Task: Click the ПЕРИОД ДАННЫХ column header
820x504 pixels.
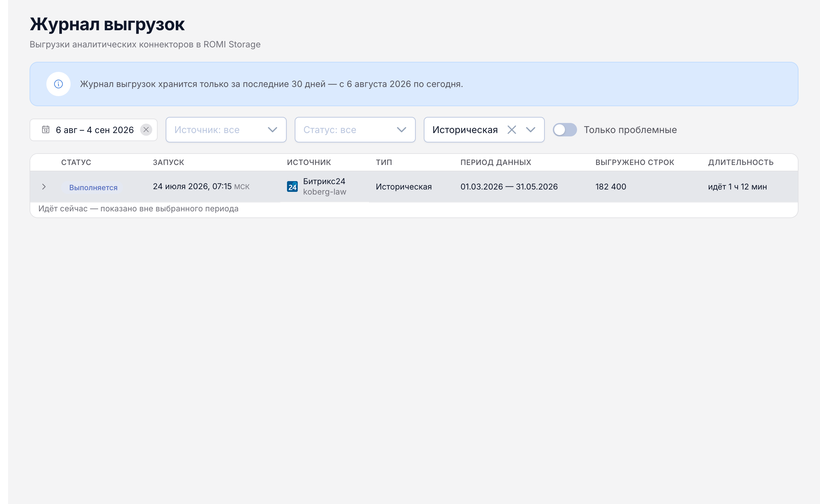Action: tap(496, 162)
